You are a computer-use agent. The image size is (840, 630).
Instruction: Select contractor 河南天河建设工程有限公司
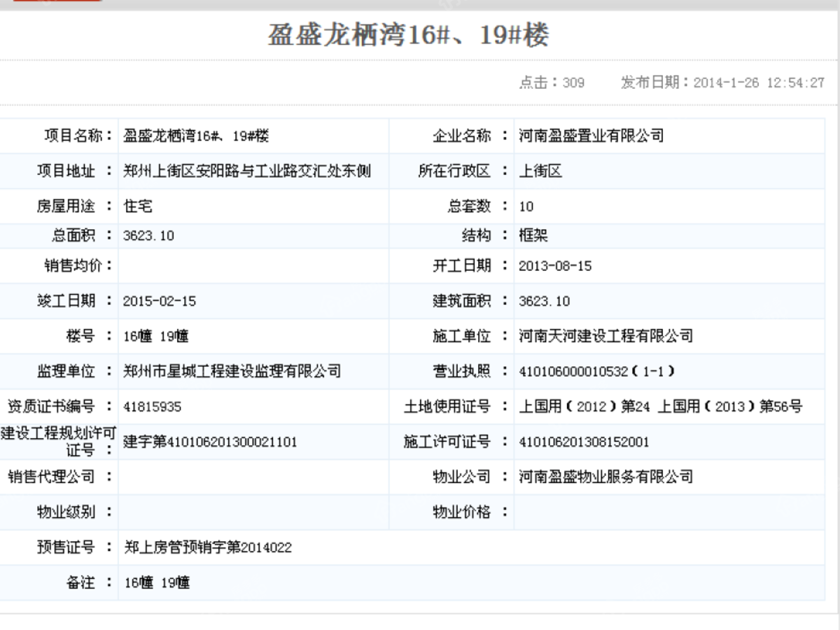[x=606, y=336]
